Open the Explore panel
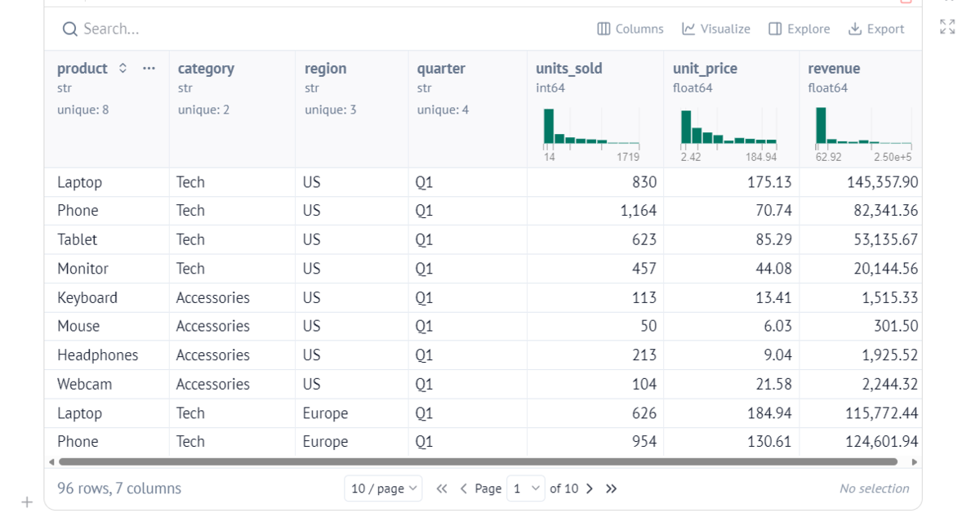The height and width of the screenshot is (513, 980). pos(800,29)
